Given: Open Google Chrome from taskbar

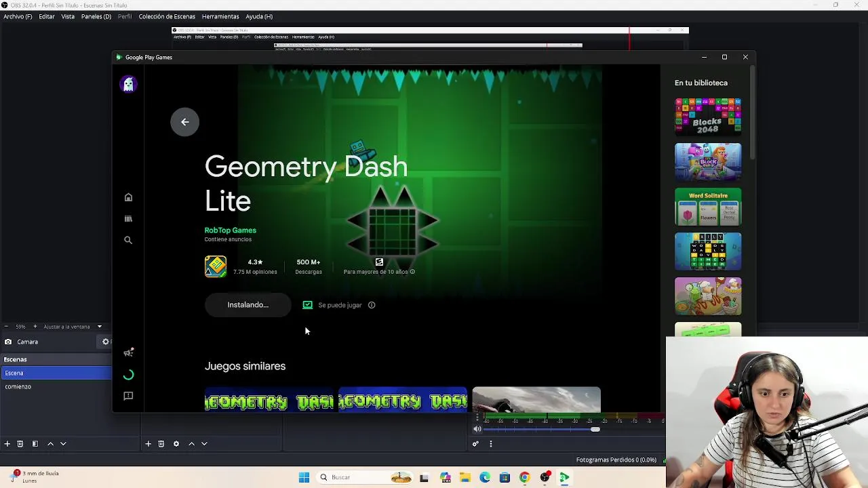Looking at the screenshot, I should [x=524, y=477].
